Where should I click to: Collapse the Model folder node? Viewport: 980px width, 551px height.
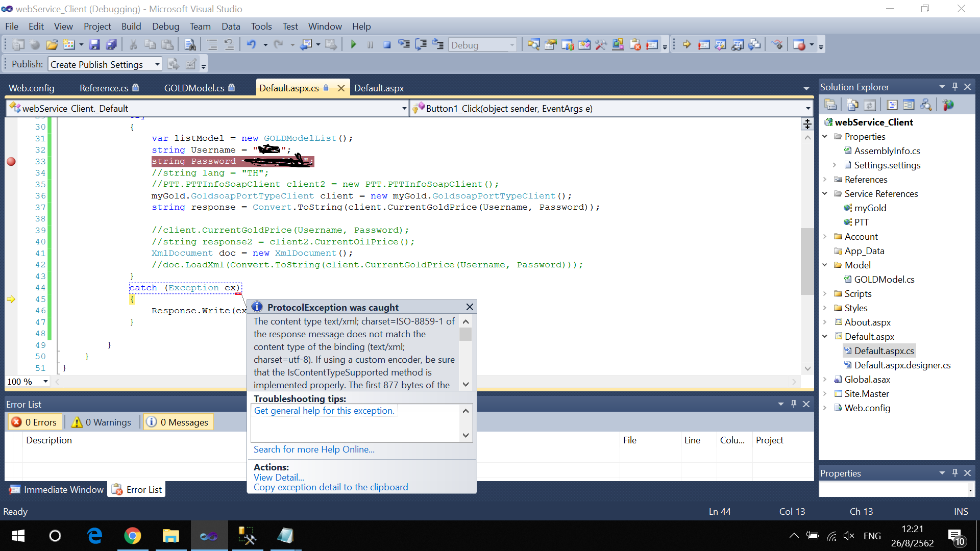pyautogui.click(x=825, y=265)
